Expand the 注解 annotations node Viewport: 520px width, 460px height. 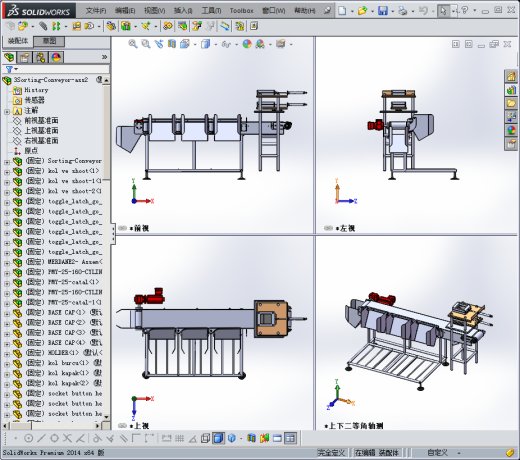coord(7,112)
